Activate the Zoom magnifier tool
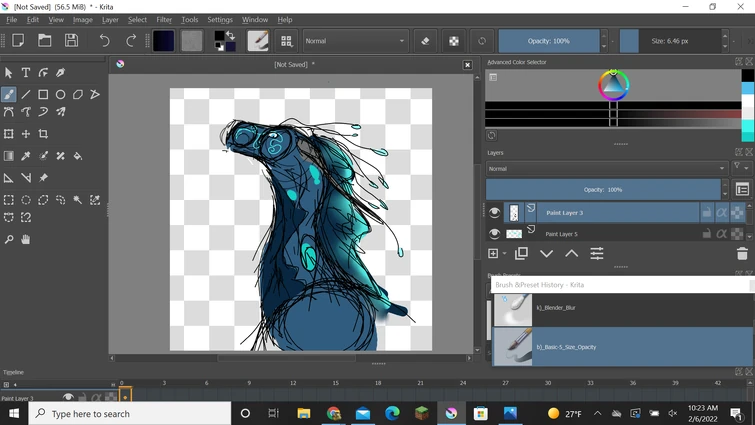 click(9, 240)
